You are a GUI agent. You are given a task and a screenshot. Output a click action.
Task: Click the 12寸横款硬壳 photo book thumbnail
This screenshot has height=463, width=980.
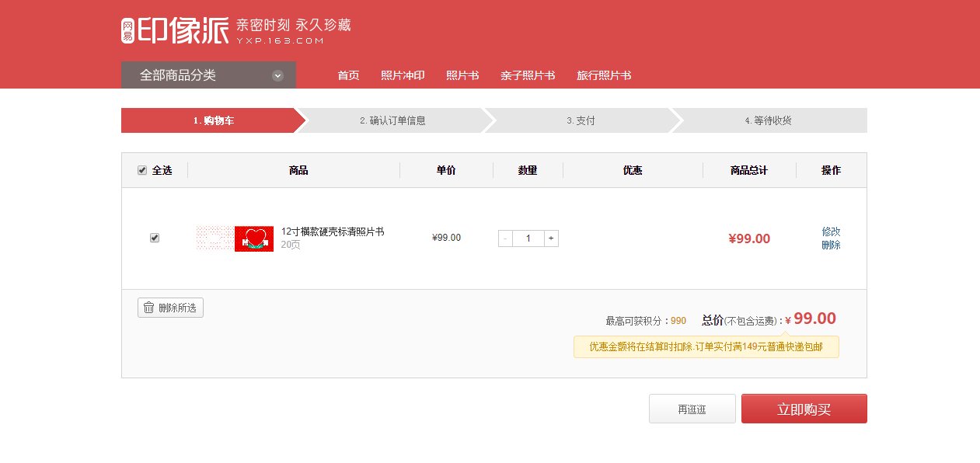click(x=235, y=238)
